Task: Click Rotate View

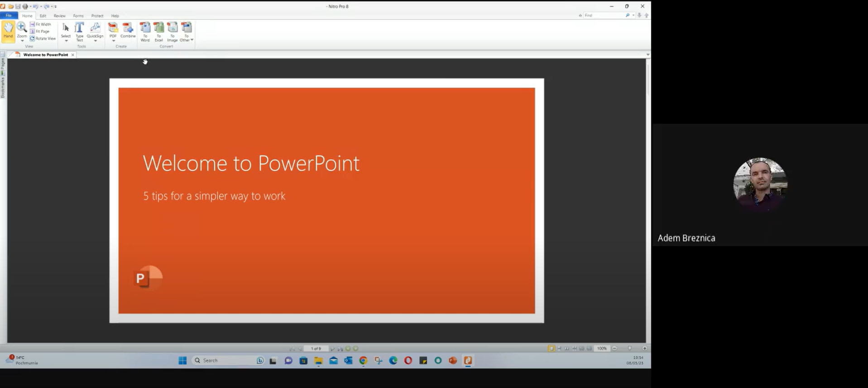Action: pos(43,39)
